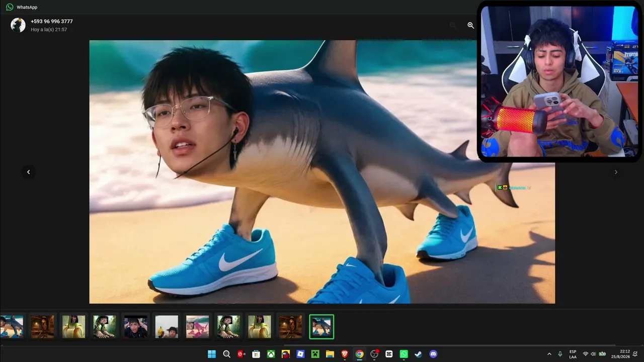644x362 pixels.
Task: Launch Minecraft from the taskbar
Action: pos(315,354)
